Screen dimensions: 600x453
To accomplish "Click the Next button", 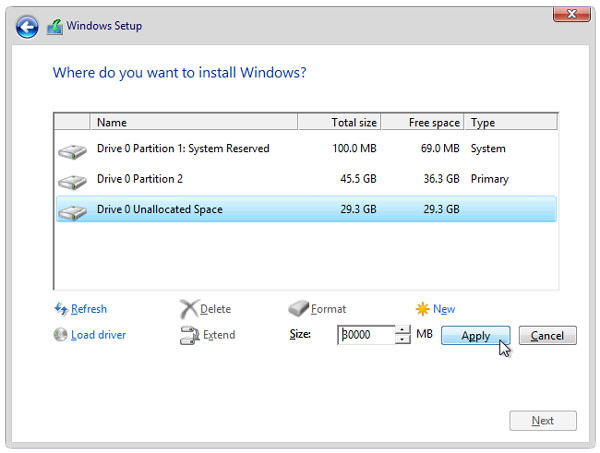I will tap(543, 420).
